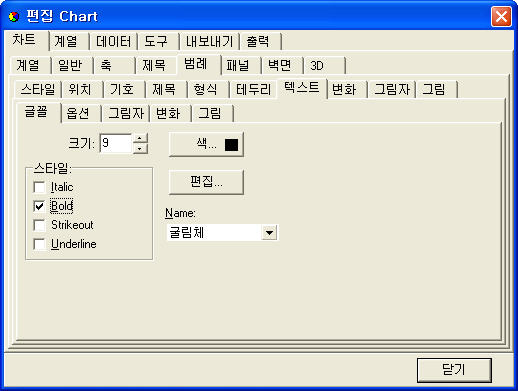Switch to the 데이터 tab
Viewport: 518px width, 391px height.
113,42
